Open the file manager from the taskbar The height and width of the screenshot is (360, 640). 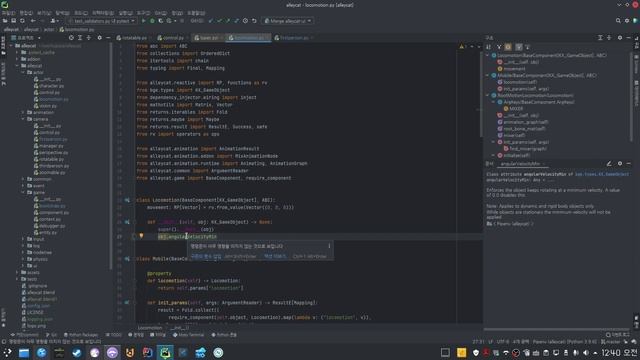point(24,353)
